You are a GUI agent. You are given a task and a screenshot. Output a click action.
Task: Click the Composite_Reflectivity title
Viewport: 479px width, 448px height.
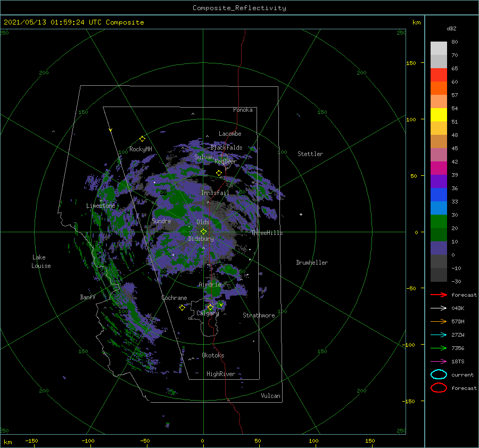coord(240,8)
